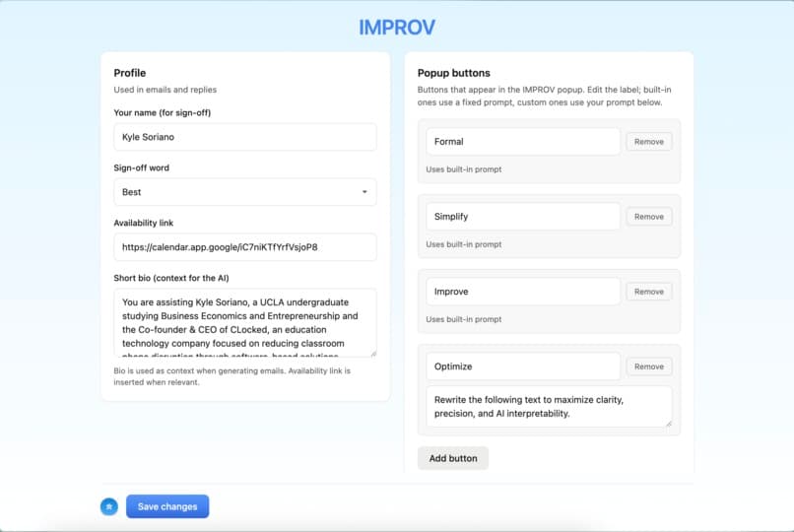This screenshot has height=532, width=794.
Task: Click the Popup buttons description text
Action: tap(545, 97)
